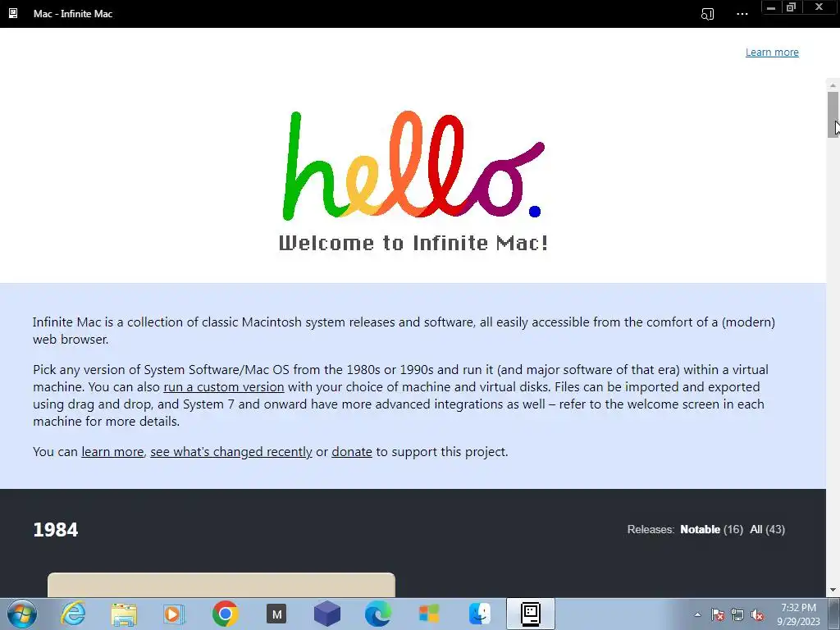The height and width of the screenshot is (630, 840).
Task: Open the clock showing 7:32 PM
Action: (x=798, y=614)
